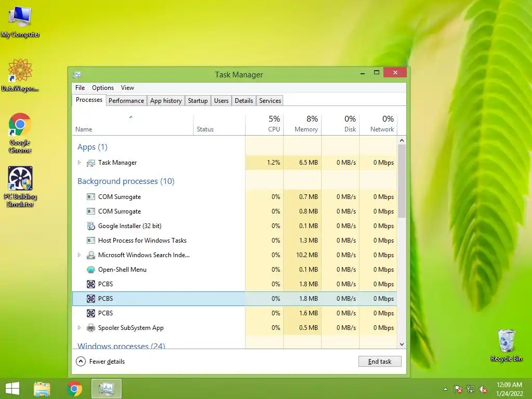Click the Task Manager title bar icon

coord(77,74)
